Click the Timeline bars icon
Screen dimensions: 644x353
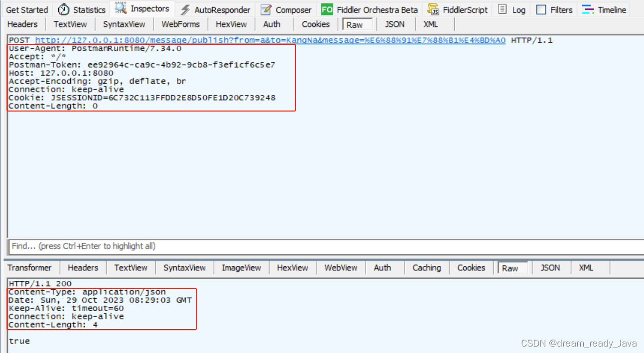(x=588, y=9)
